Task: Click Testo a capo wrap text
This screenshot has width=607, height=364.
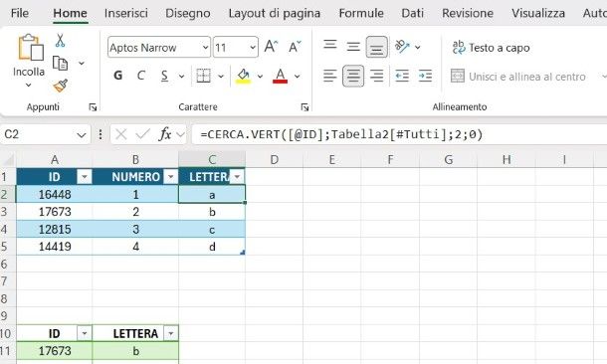Action: pyautogui.click(x=491, y=48)
